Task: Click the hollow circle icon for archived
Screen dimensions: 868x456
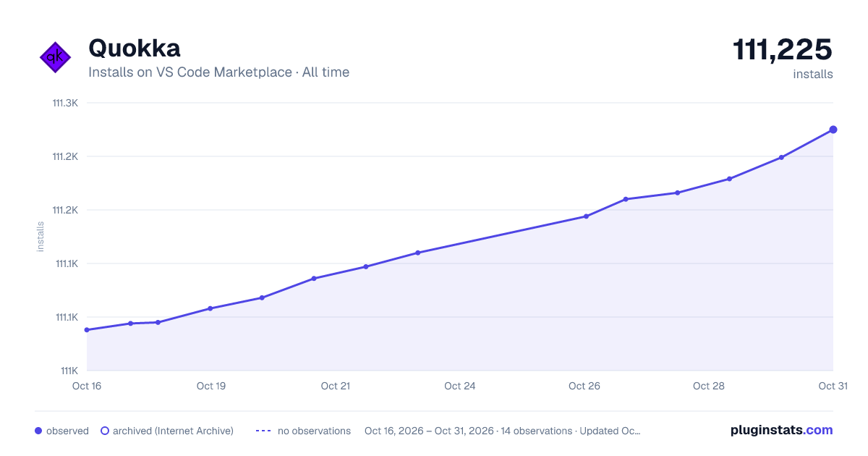Action: tap(104, 431)
